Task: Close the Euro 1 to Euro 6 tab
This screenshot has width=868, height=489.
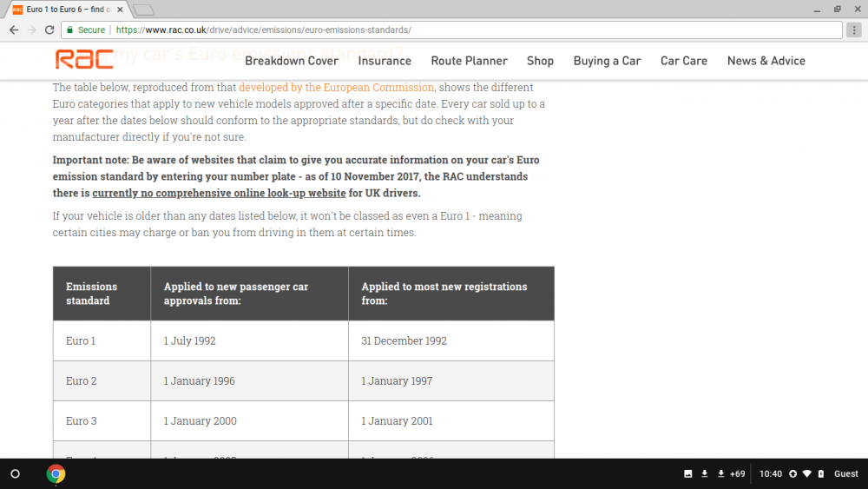Action: [x=120, y=10]
